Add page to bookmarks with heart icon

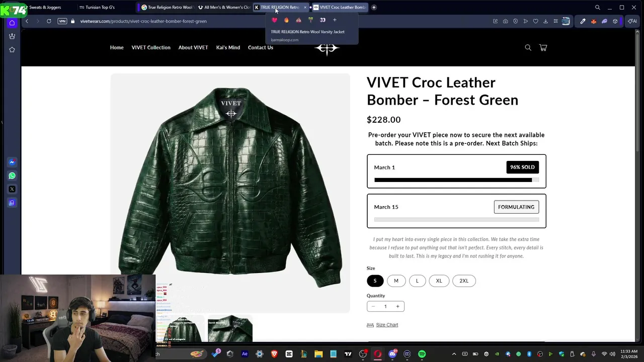tap(535, 21)
